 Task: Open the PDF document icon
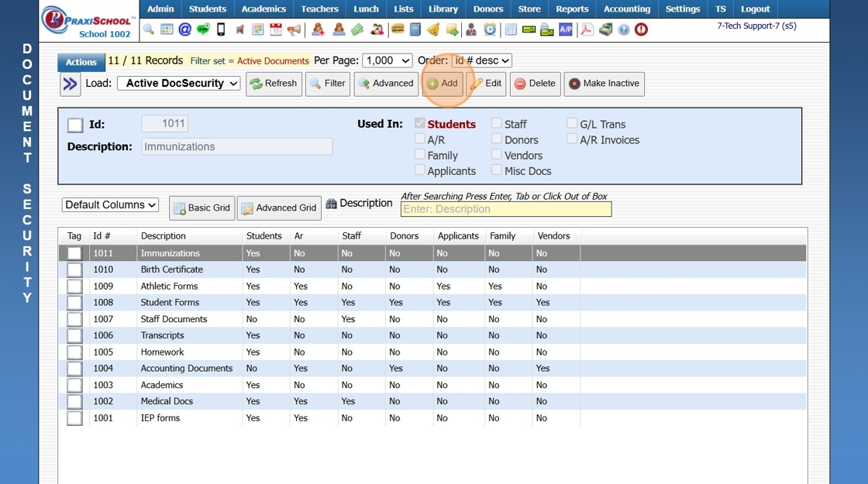click(x=587, y=30)
